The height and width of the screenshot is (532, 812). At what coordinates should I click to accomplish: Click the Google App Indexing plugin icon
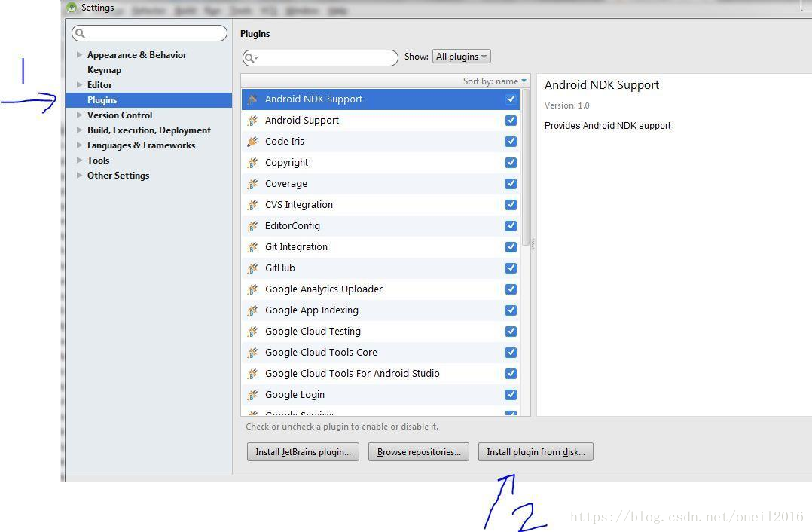(x=252, y=310)
